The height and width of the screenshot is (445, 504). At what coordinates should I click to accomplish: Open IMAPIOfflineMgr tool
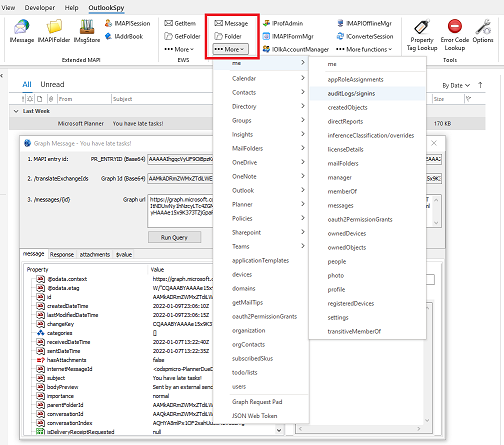pyautogui.click(x=364, y=23)
